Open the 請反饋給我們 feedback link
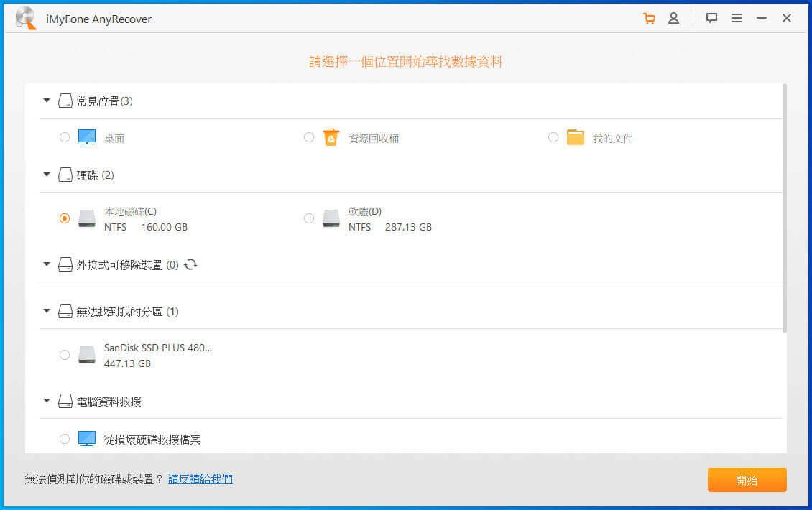 pyautogui.click(x=200, y=479)
